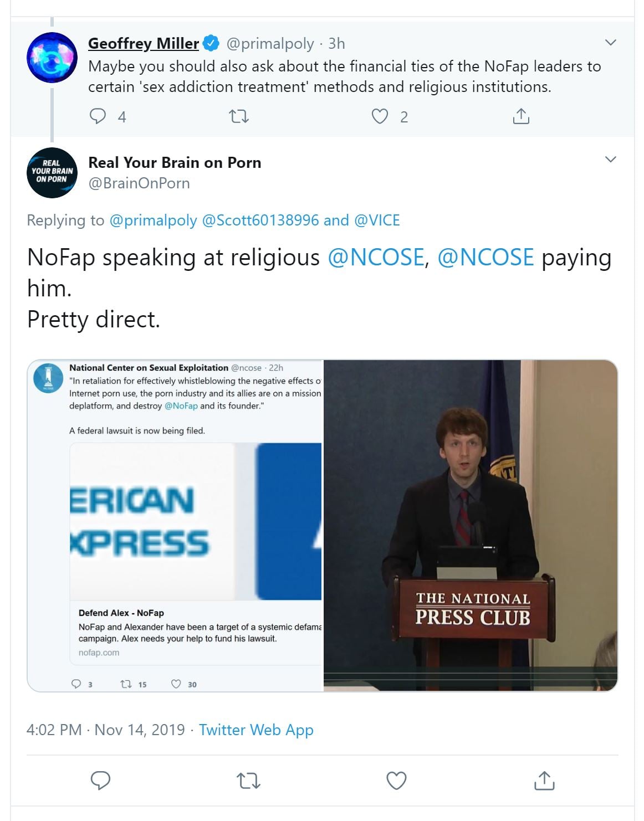The height and width of the screenshot is (821, 644).
Task: Retweet the Real Your Brain on Porn tweet
Action: pos(248,780)
